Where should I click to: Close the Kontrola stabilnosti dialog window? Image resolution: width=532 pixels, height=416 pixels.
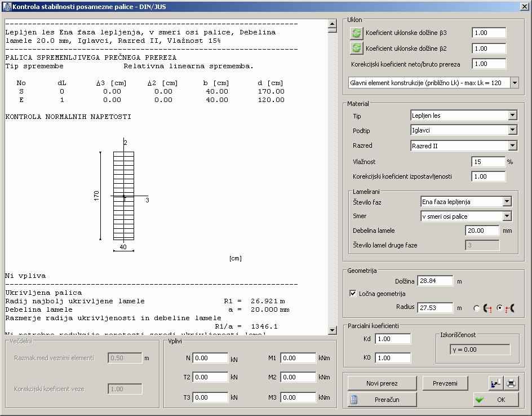524,6
